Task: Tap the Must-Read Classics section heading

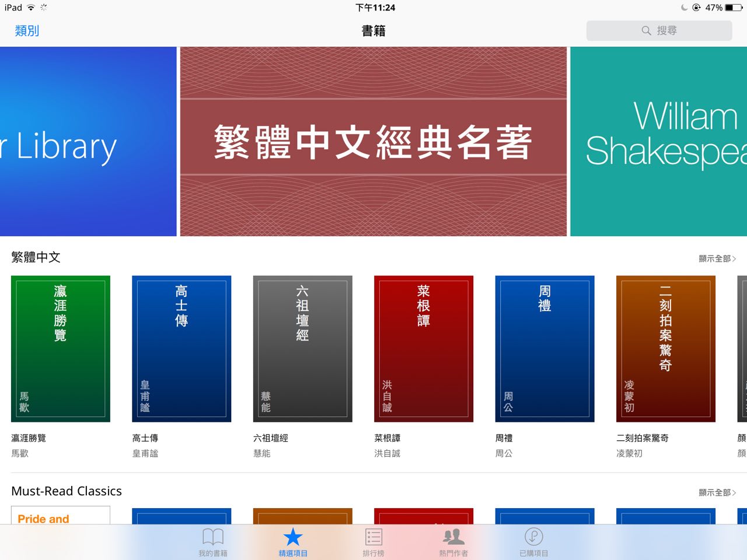Action: 67,491
